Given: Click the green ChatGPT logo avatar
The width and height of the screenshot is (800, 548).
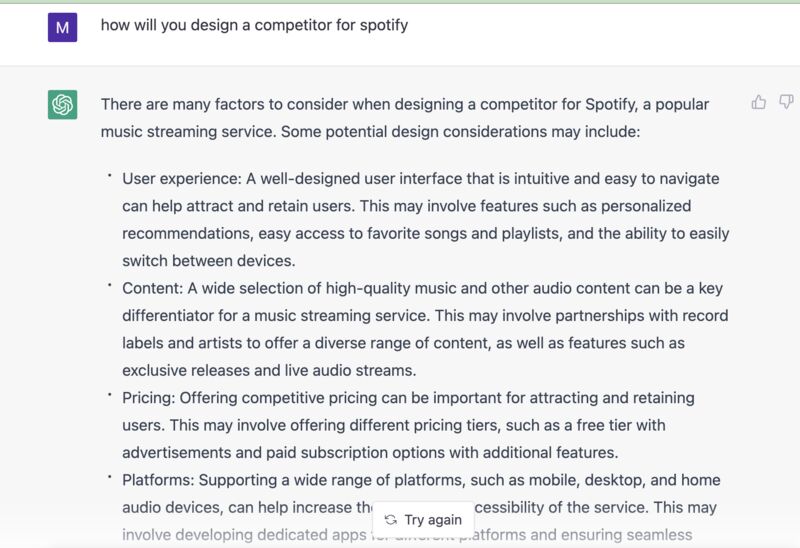Looking at the screenshot, I should 63,105.
